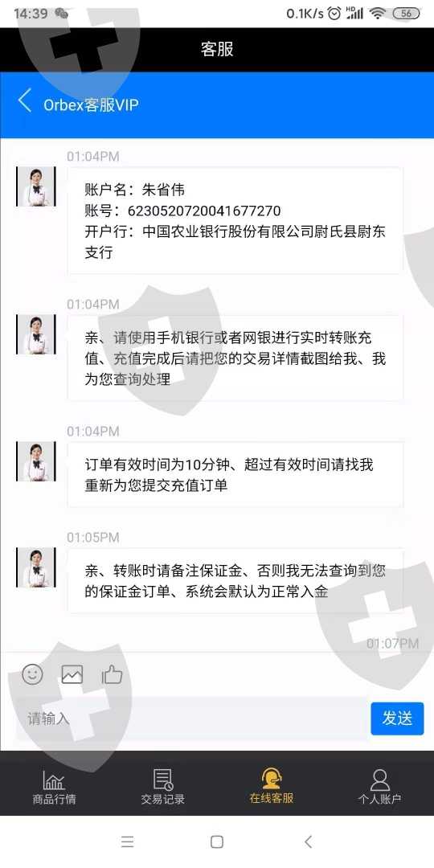Tap the thumbs-up like icon
This screenshot has height=868, width=434.
pos(112,674)
